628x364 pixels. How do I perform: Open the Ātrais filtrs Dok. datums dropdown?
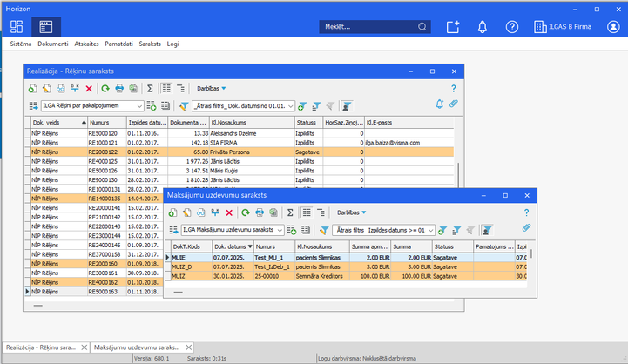click(244, 106)
